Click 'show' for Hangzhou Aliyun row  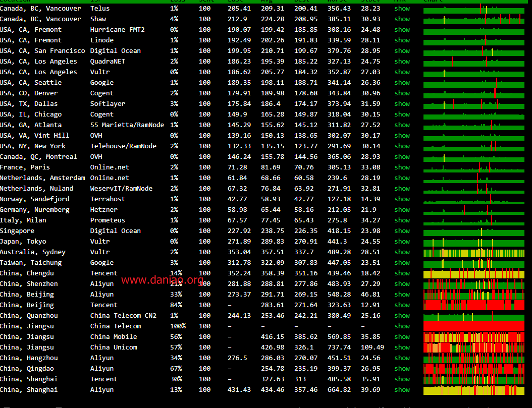[402, 358]
